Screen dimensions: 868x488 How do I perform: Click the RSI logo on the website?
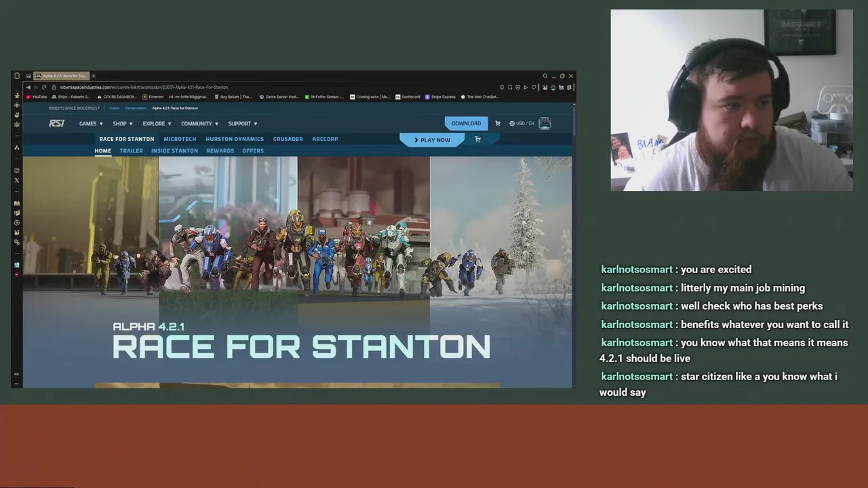coord(57,123)
